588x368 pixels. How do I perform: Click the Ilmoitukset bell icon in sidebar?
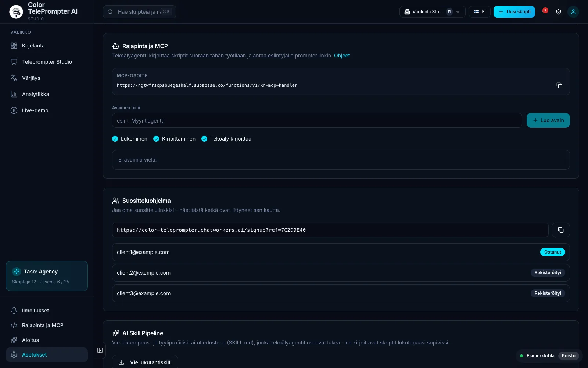(14, 311)
